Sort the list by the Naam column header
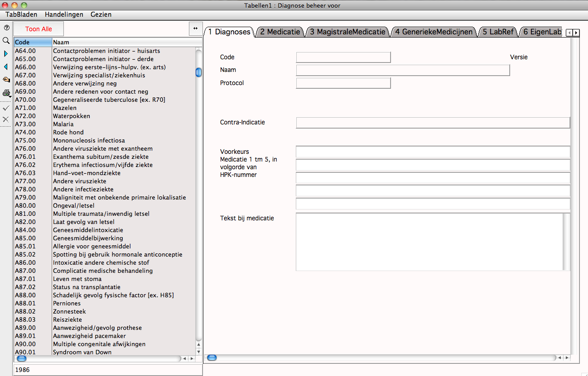588x376 pixels. [x=127, y=42]
